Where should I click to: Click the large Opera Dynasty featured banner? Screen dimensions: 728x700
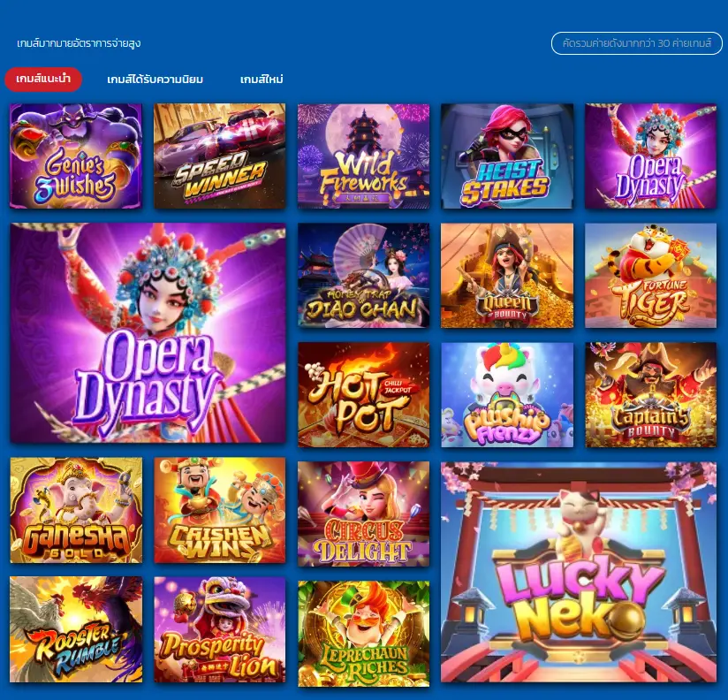click(x=148, y=333)
